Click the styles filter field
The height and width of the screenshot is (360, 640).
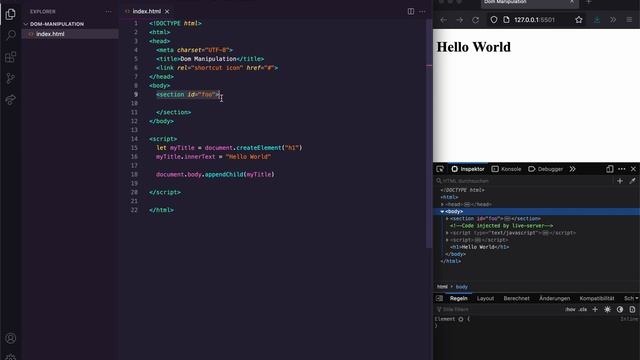click(x=498, y=309)
